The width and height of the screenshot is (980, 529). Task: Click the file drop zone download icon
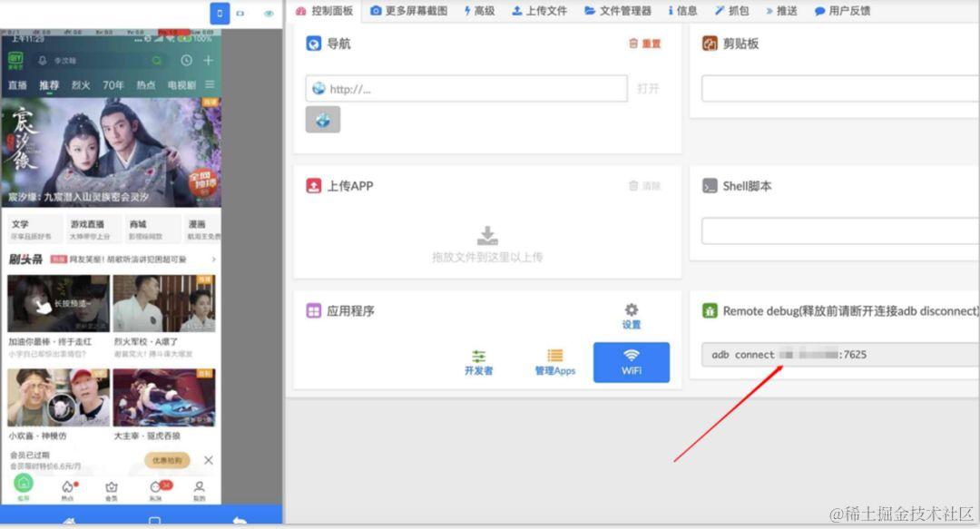[487, 236]
